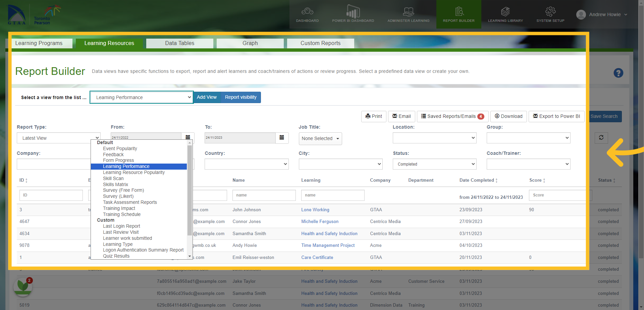Switch to the Data Tables tab

pos(180,43)
